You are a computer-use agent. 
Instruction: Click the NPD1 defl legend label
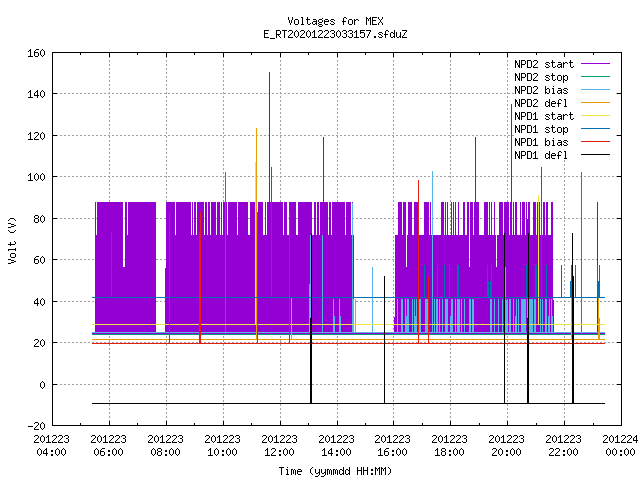click(541, 156)
